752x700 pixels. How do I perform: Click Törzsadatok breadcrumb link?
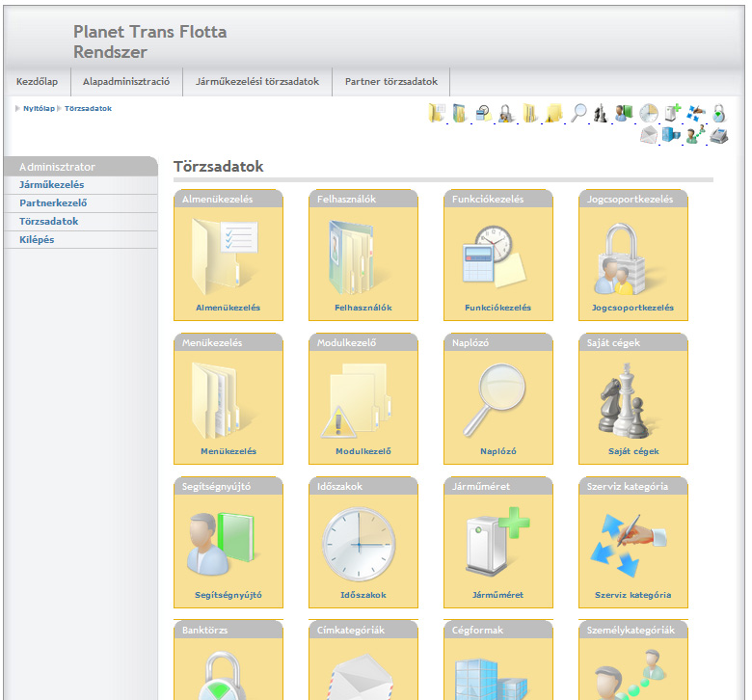88,108
